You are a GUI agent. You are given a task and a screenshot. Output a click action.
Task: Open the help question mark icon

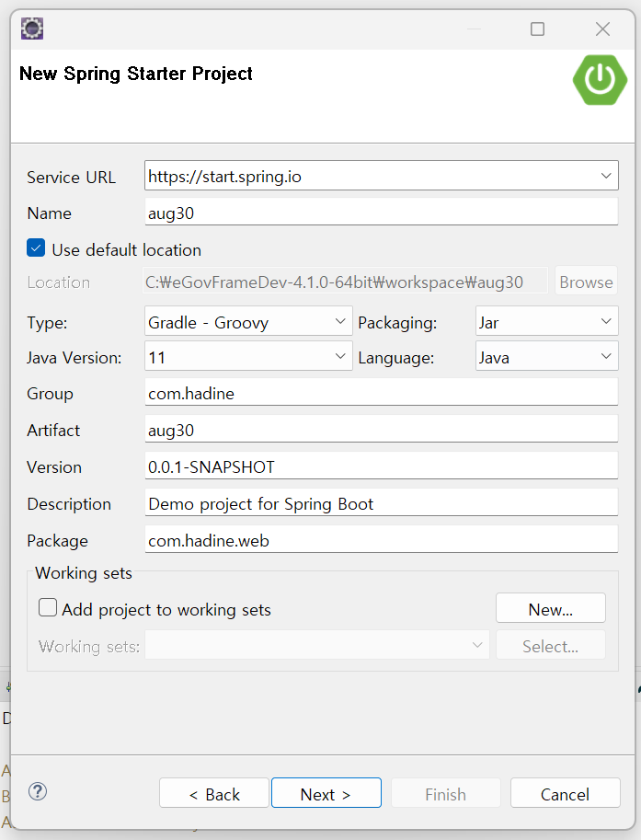(38, 791)
